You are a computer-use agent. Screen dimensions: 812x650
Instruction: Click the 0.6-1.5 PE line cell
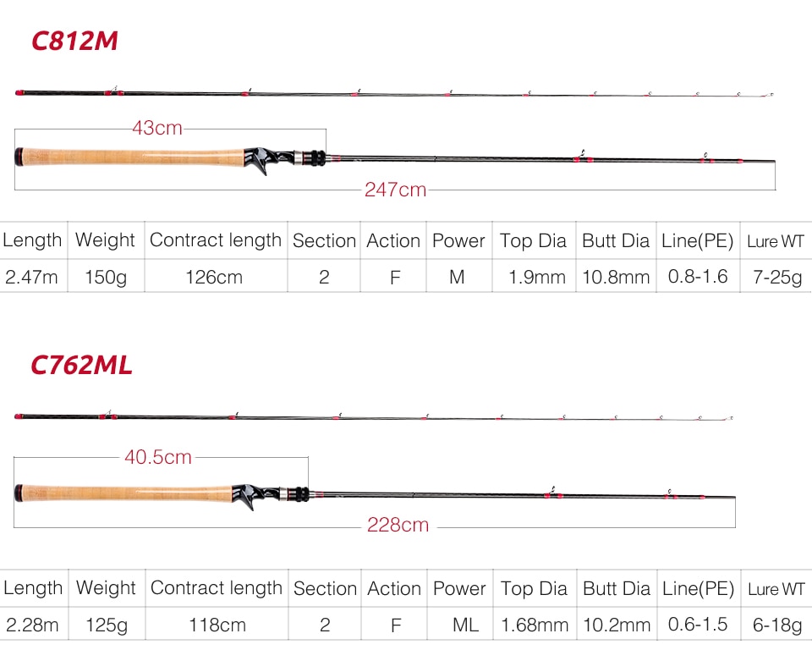(698, 625)
